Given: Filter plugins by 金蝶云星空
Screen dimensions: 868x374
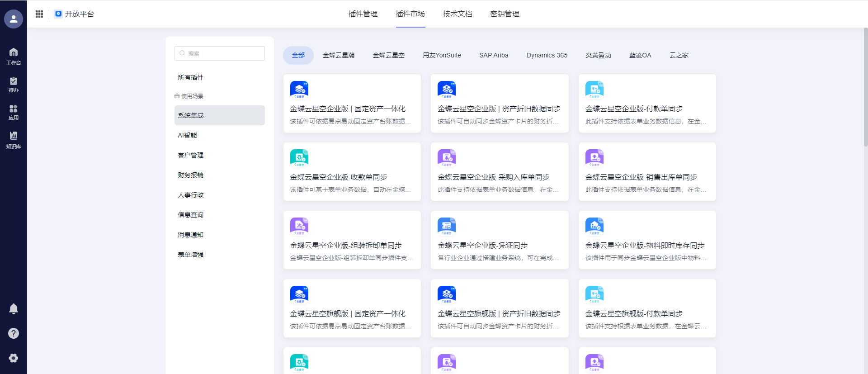Looking at the screenshot, I should coord(388,55).
